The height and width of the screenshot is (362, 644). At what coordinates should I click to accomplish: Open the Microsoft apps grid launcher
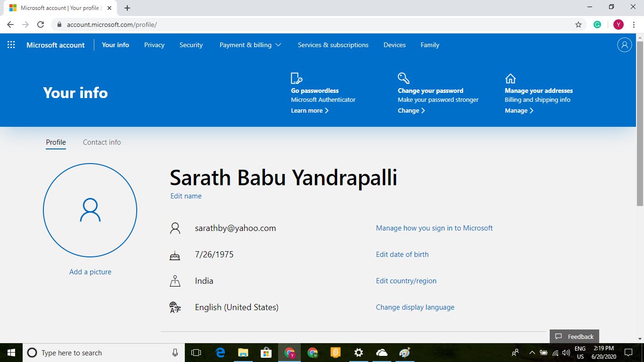(x=11, y=45)
